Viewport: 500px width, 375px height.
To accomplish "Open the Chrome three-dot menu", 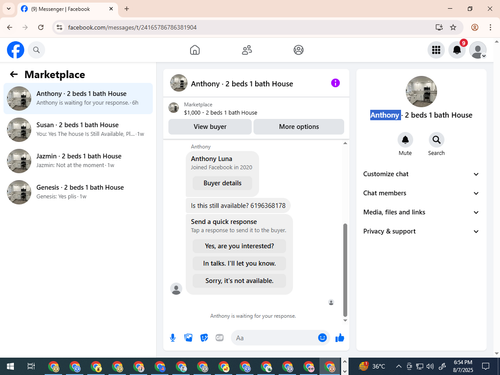I will click(x=490, y=27).
